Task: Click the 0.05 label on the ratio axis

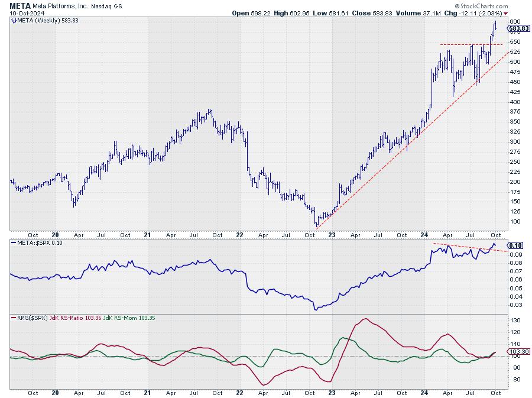Action: pos(515,288)
